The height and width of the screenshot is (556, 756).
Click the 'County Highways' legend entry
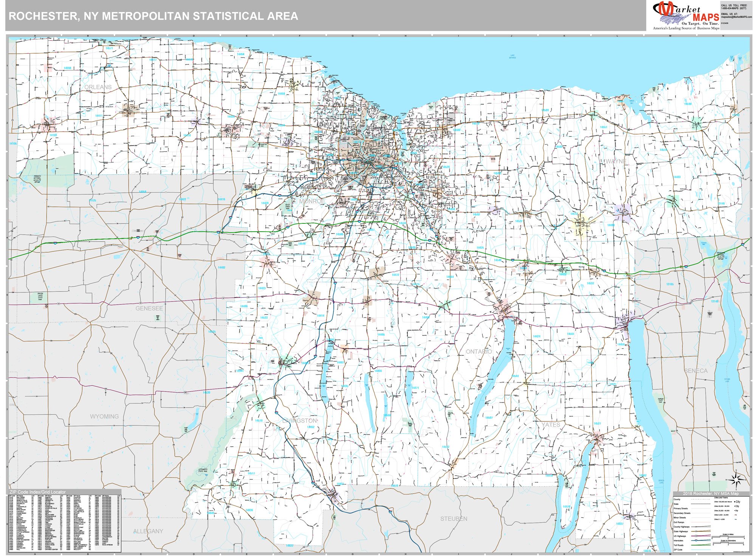pyautogui.click(x=682, y=527)
